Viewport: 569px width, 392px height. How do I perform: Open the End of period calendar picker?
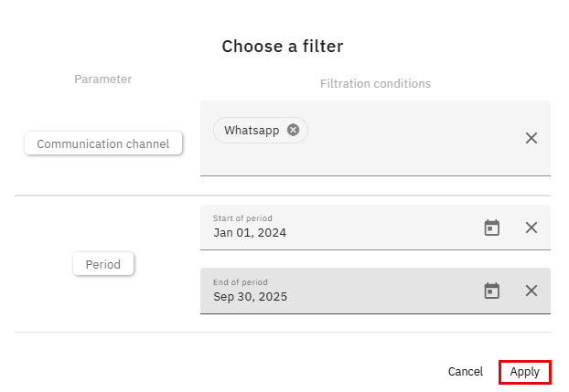[x=492, y=291]
